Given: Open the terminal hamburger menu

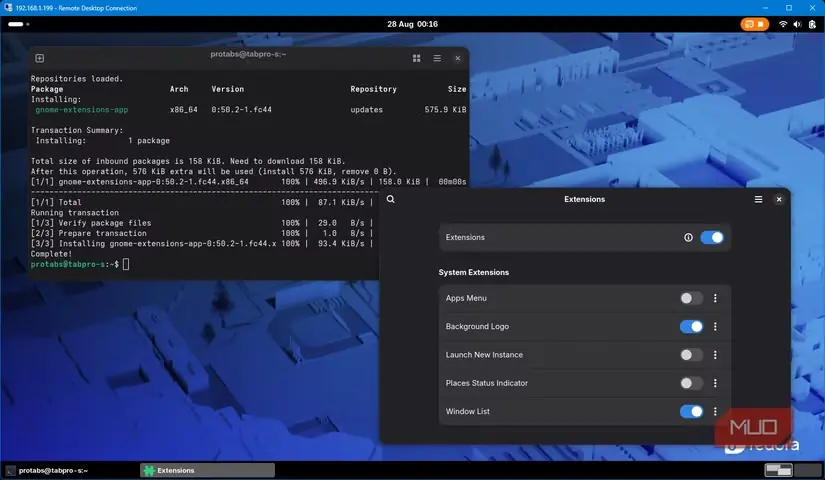Looking at the screenshot, I should click(x=437, y=58).
